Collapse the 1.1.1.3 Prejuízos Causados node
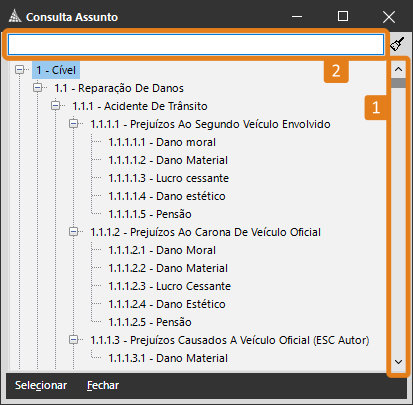 [x=74, y=340]
